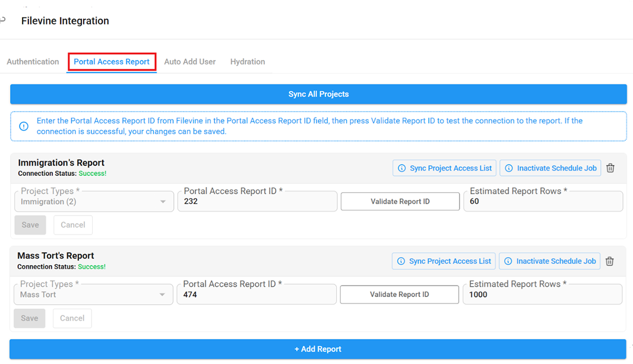633x364 pixels.
Task: Click the Success! status under Immigration's Report
Action: [x=93, y=173]
